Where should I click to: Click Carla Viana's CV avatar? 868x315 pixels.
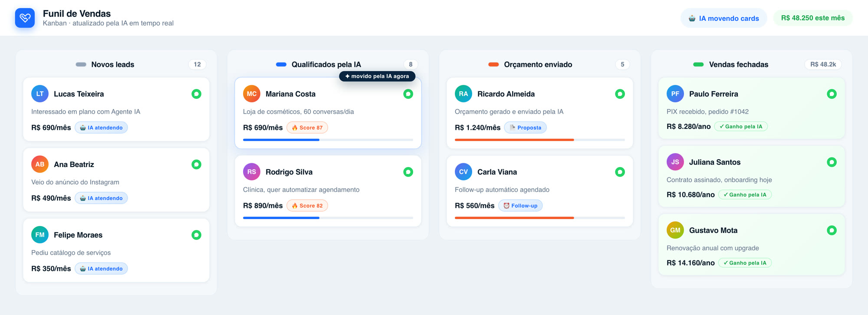[x=464, y=172]
